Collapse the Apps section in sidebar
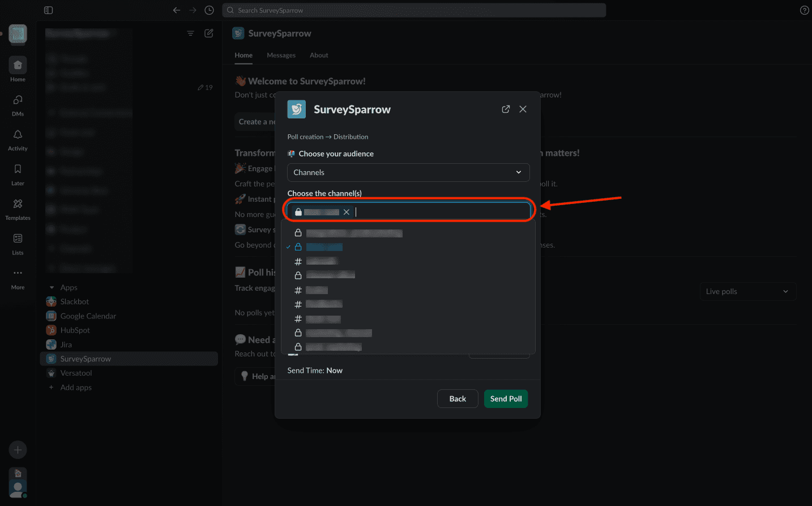 point(52,287)
